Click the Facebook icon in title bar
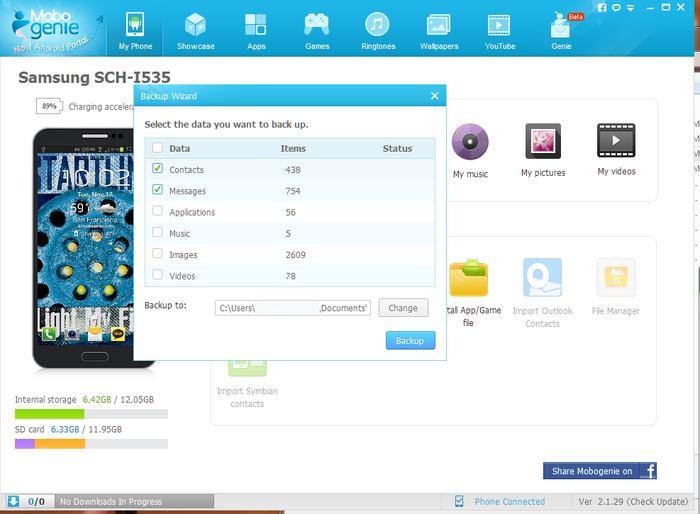Viewport: 700px width, 514px height. pyautogui.click(x=602, y=8)
